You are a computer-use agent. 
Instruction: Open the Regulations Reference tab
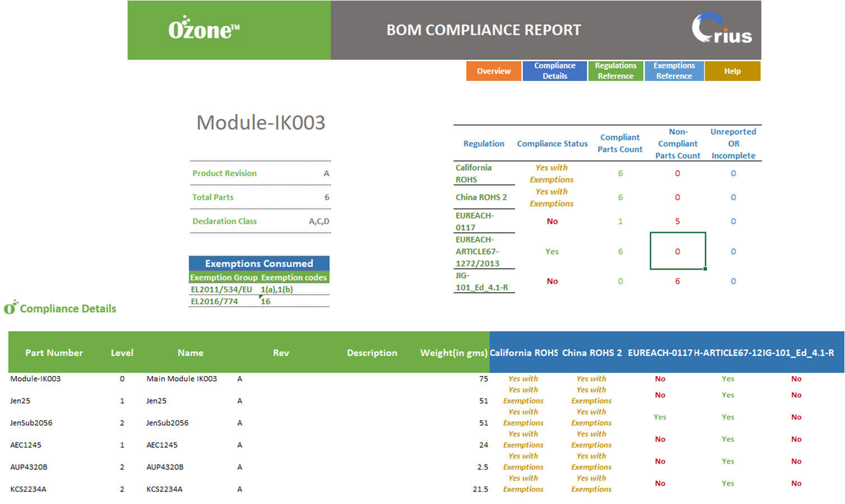click(616, 71)
